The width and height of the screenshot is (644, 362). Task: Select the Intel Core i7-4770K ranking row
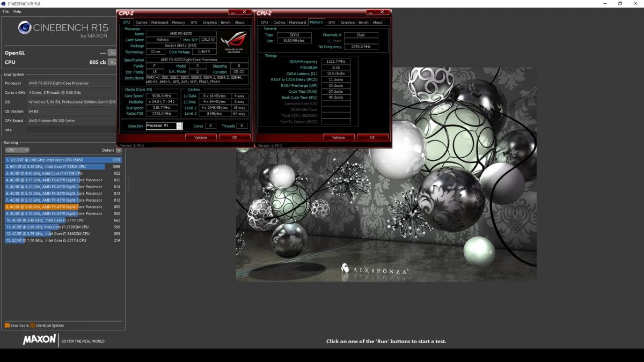[x=63, y=173]
